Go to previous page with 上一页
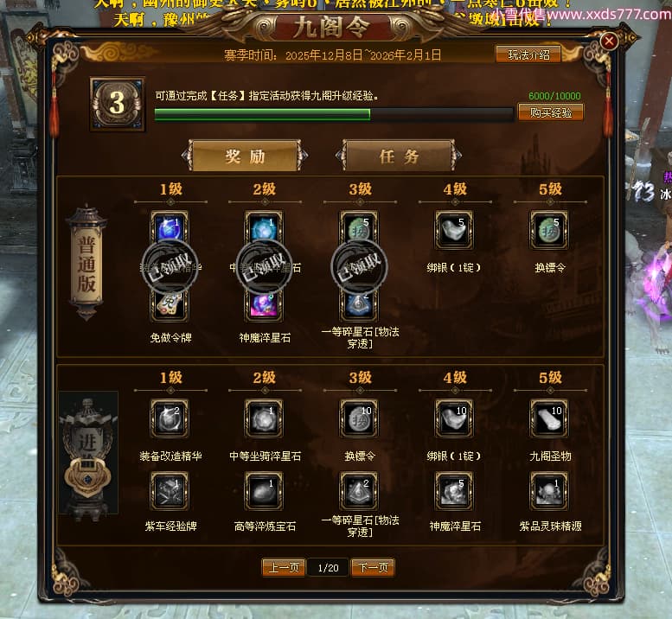This screenshot has width=672, height=619. click(x=284, y=568)
